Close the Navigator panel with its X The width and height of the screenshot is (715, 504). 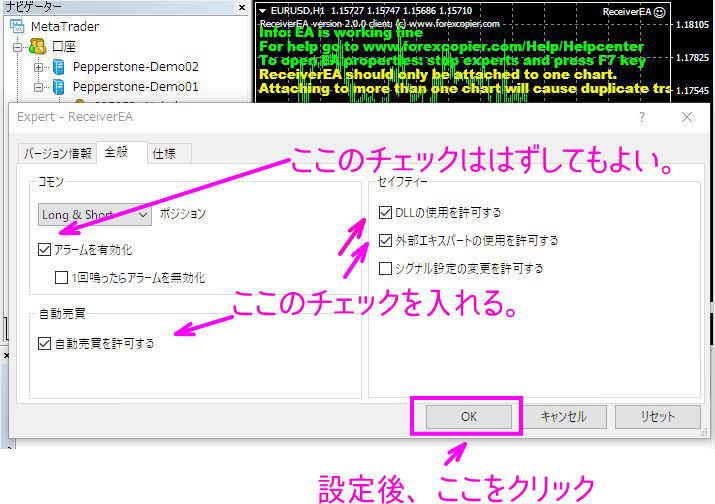tap(242, 7)
